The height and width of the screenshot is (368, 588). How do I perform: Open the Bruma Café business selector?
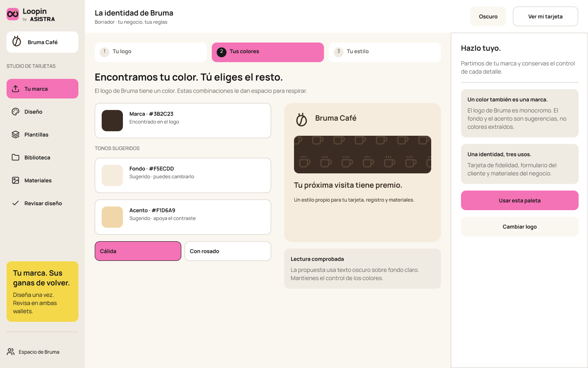point(42,42)
